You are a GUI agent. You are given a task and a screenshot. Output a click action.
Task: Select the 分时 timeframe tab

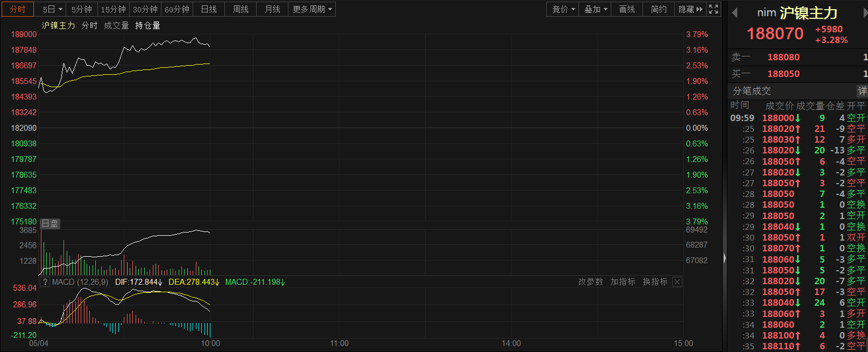[x=18, y=9]
